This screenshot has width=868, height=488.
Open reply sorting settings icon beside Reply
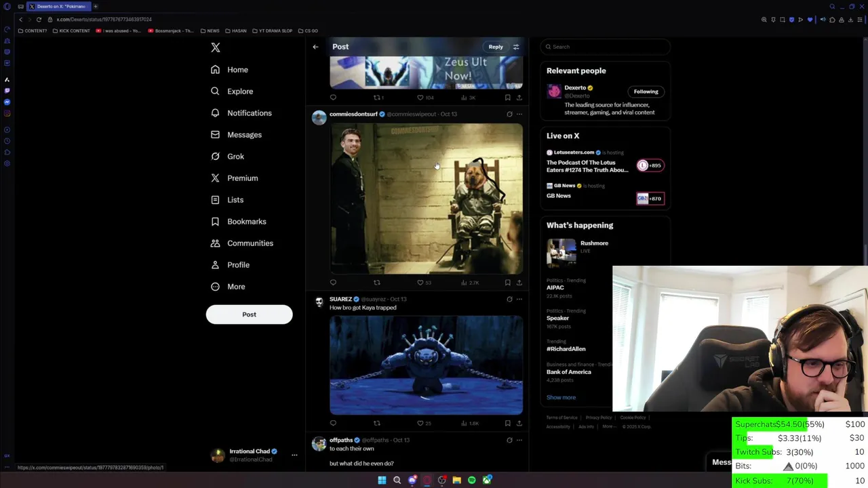point(516,47)
